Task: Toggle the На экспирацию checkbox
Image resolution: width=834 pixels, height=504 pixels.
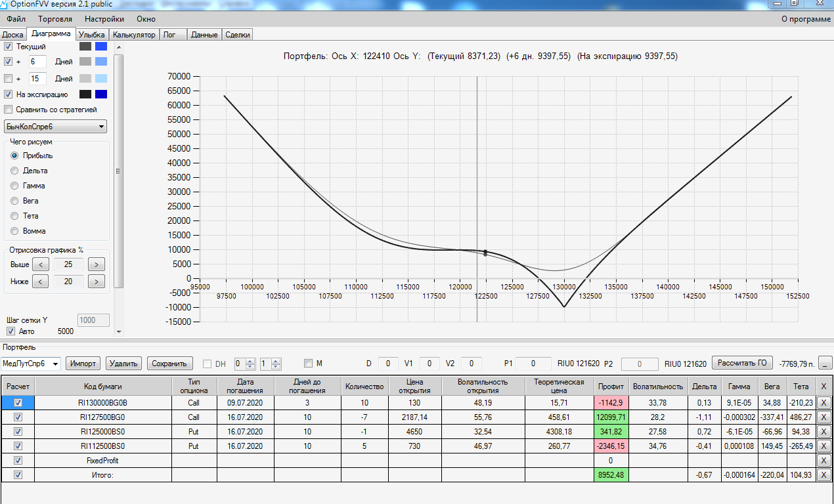Action: click(x=9, y=94)
